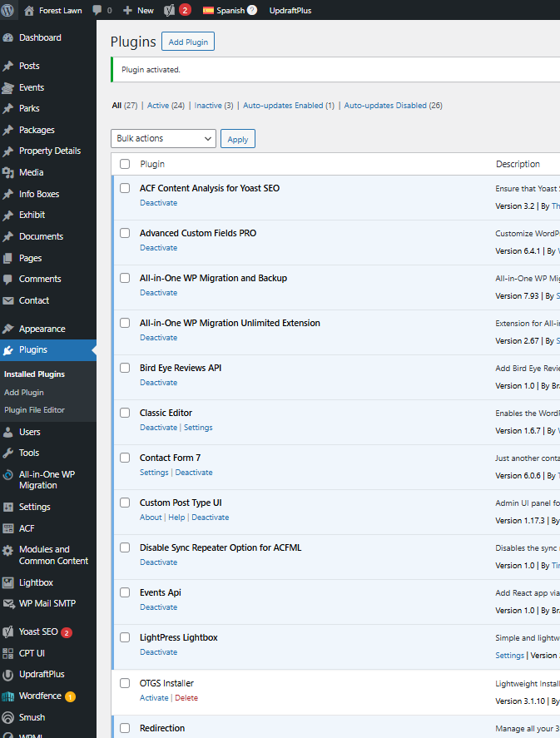Open Add Plugin submenu in sidebar
Viewport: 560px width, 738px height.
click(x=24, y=393)
